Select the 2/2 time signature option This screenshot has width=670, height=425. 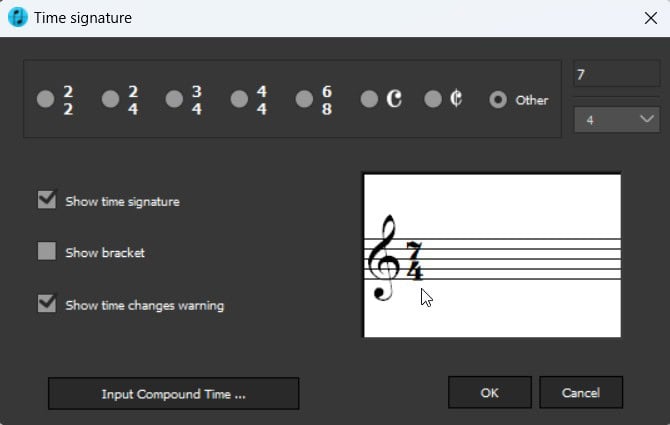pos(46,99)
